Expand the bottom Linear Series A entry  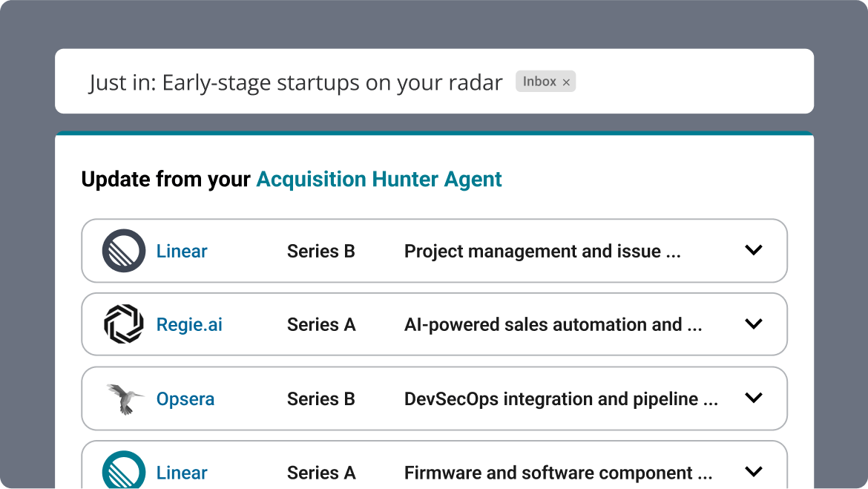coord(754,470)
